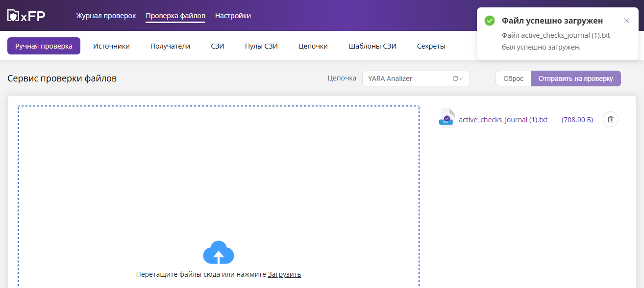Click the refresh icon in chain selector
The image size is (644, 288).
pos(455,79)
